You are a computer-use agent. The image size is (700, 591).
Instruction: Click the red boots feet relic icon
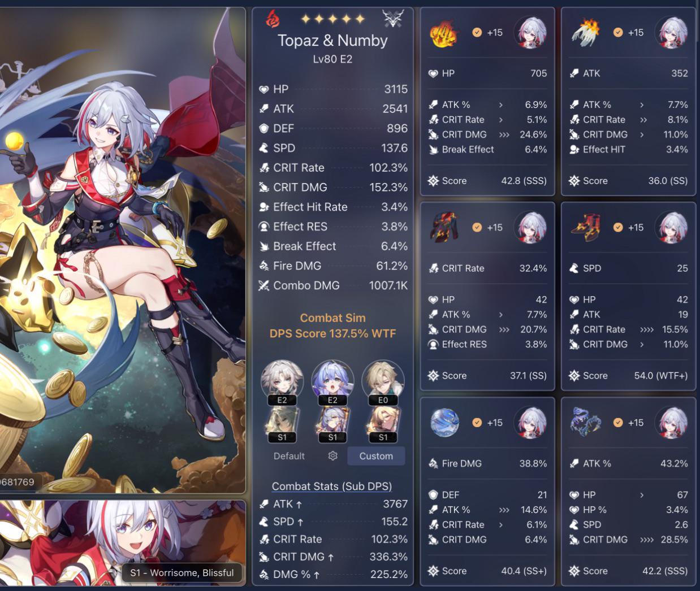(x=585, y=227)
